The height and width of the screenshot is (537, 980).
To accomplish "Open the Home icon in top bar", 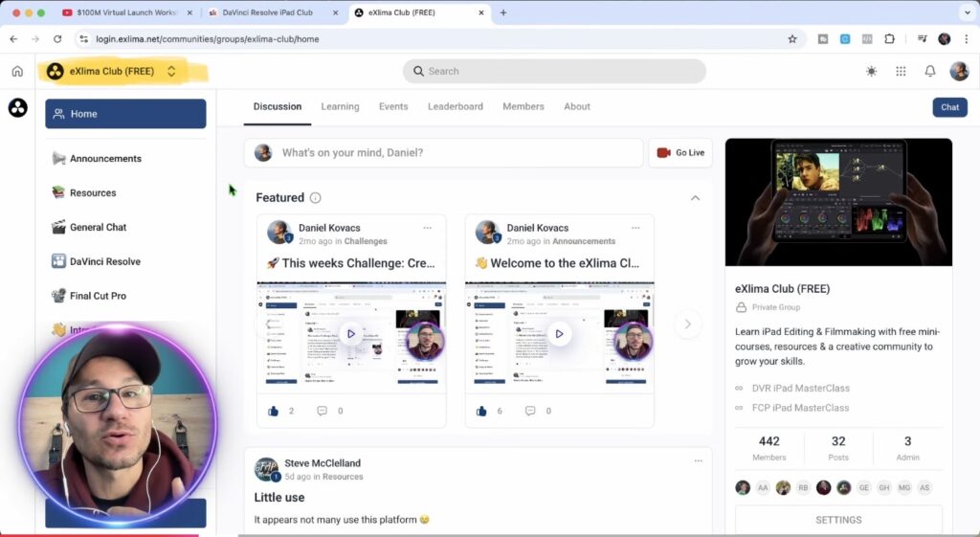I will click(17, 71).
